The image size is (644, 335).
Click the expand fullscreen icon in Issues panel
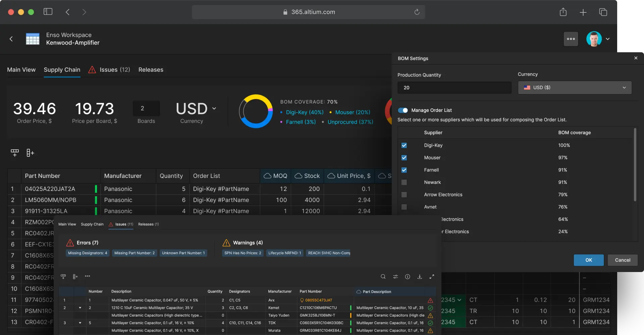(432, 277)
